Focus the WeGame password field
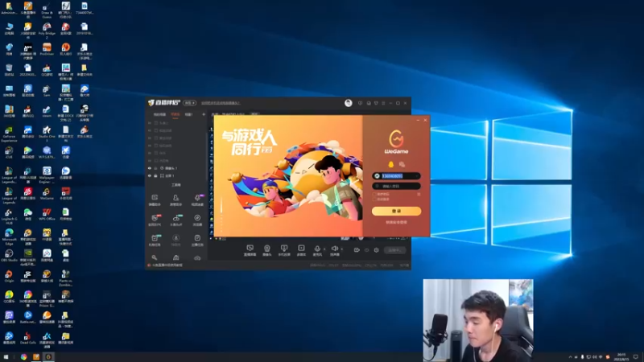The image size is (644, 362). 396,186
